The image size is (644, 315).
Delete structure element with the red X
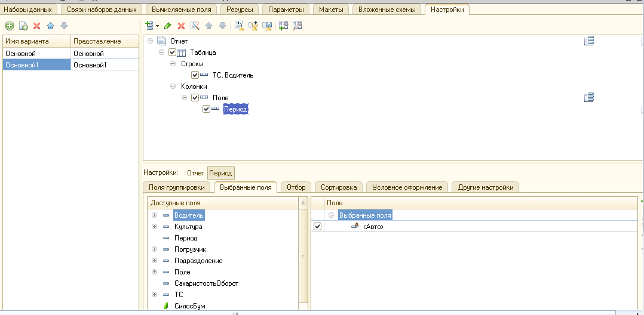[x=181, y=26]
